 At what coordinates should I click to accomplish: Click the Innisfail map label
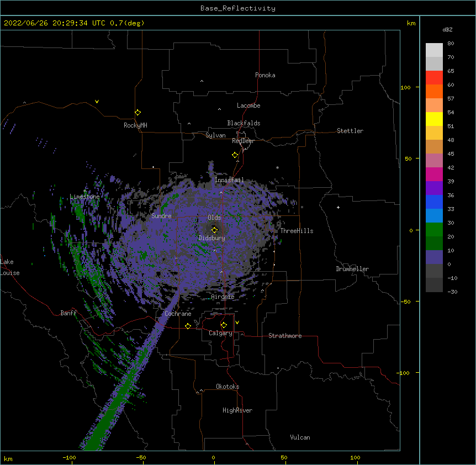229,180
